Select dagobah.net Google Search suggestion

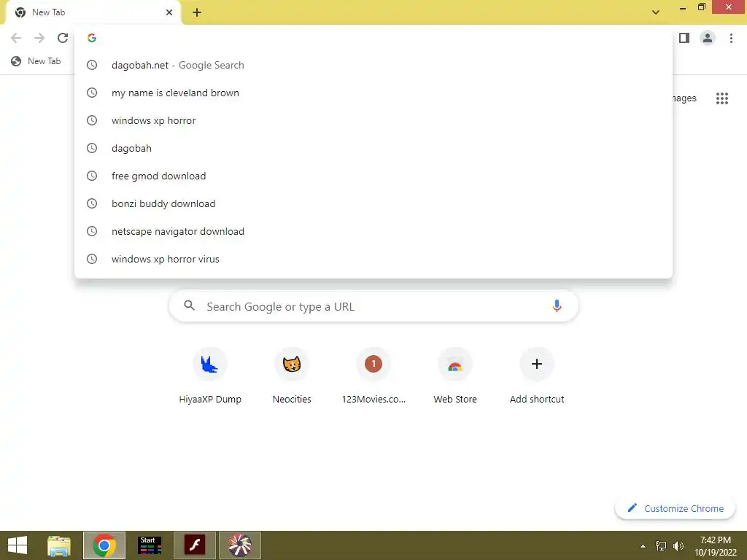pyautogui.click(x=373, y=65)
